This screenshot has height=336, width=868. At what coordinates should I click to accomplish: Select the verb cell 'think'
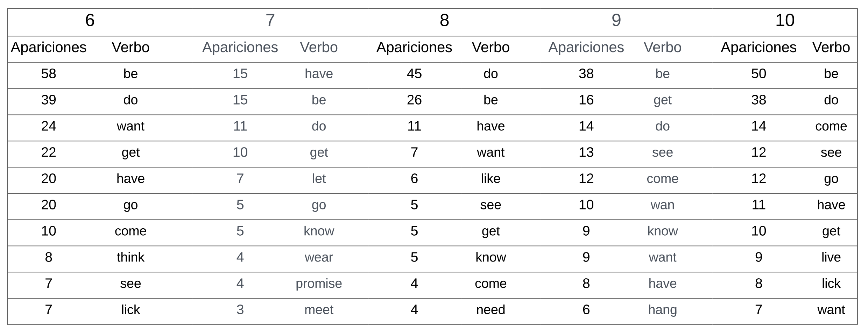tap(130, 257)
